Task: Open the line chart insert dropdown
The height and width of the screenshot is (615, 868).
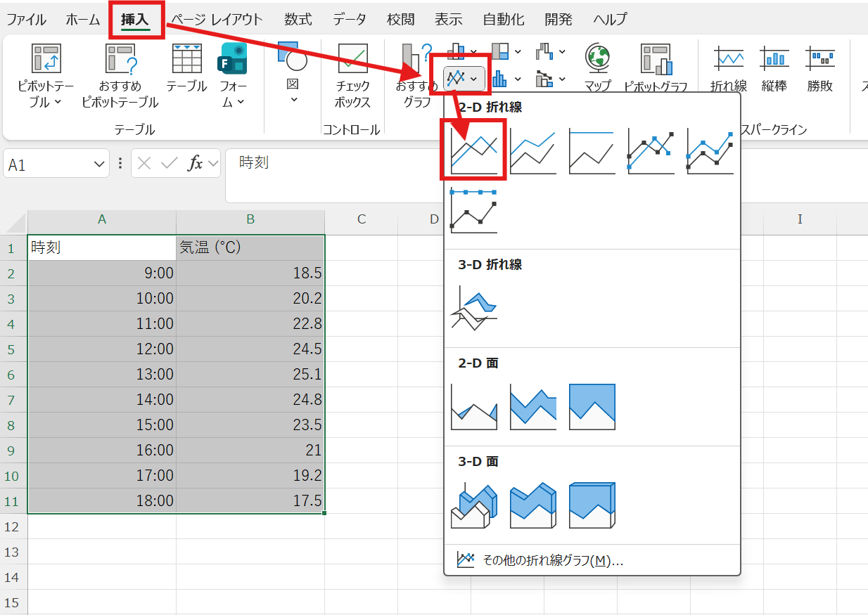Action: click(464, 79)
